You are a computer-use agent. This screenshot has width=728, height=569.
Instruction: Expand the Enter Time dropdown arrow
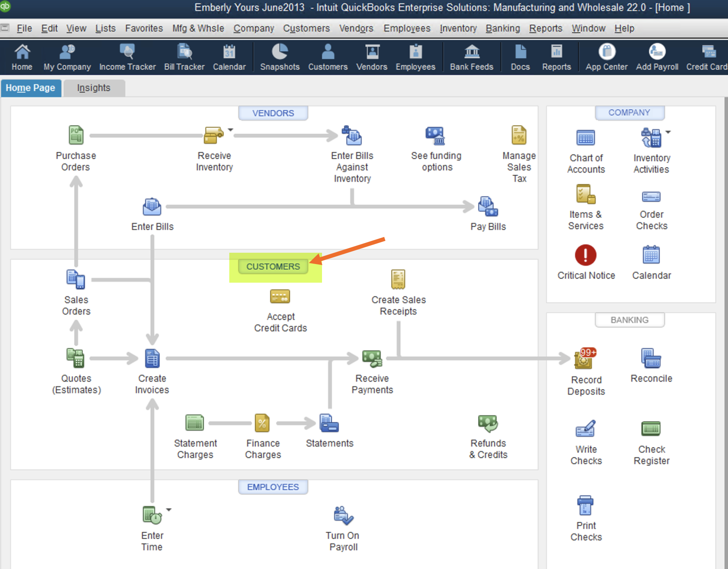pyautogui.click(x=169, y=509)
